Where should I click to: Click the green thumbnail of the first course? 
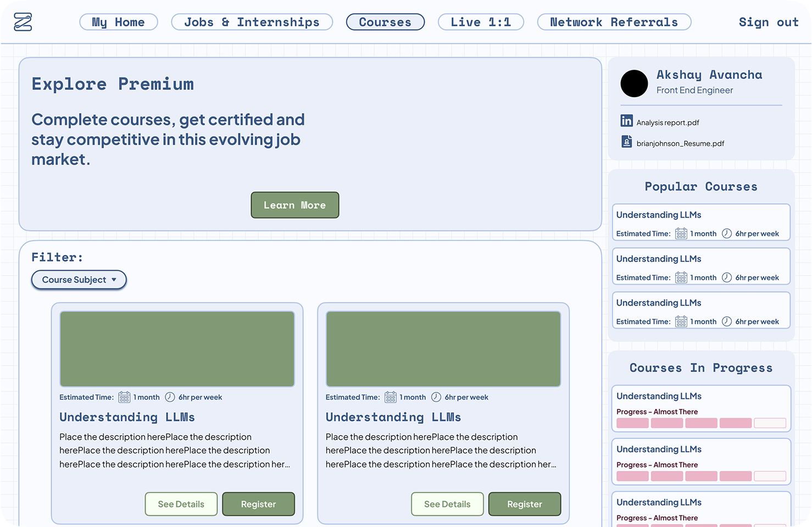click(x=177, y=349)
